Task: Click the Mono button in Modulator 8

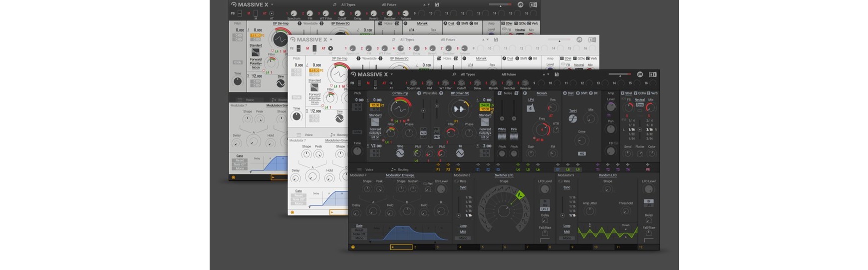Action: (x=463, y=238)
